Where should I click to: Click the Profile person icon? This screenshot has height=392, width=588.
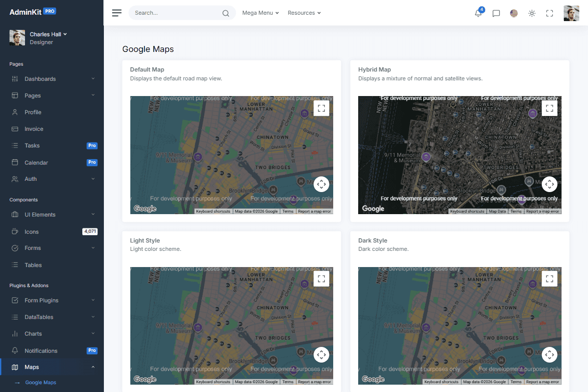point(15,112)
